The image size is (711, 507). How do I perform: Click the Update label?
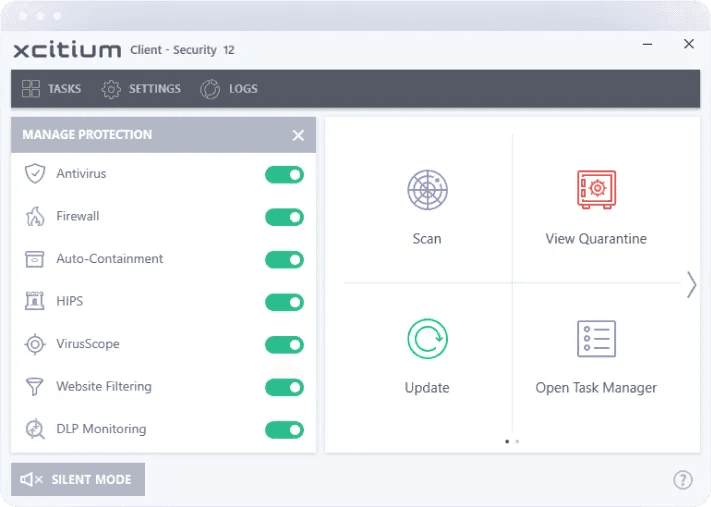(x=427, y=388)
